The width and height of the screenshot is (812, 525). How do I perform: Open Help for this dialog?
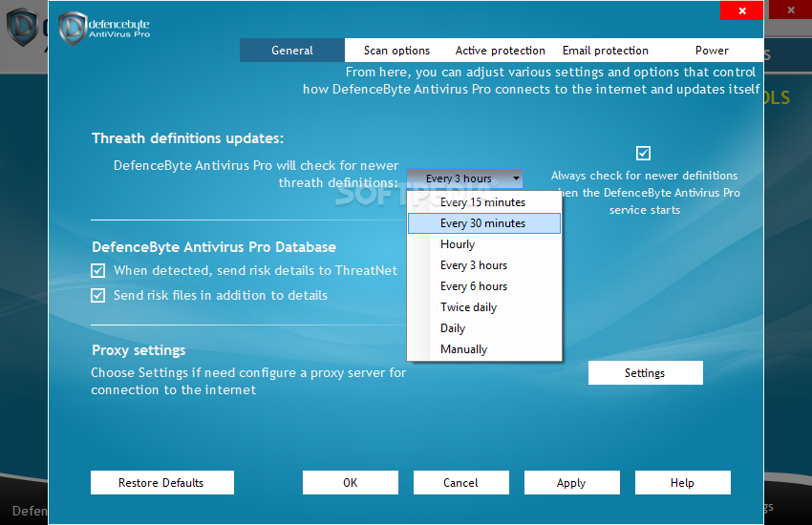click(682, 483)
